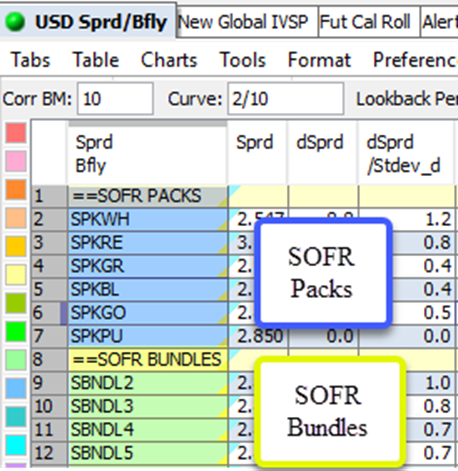Open the Tools menu
This screenshot has width=458, height=471.
coord(243,60)
